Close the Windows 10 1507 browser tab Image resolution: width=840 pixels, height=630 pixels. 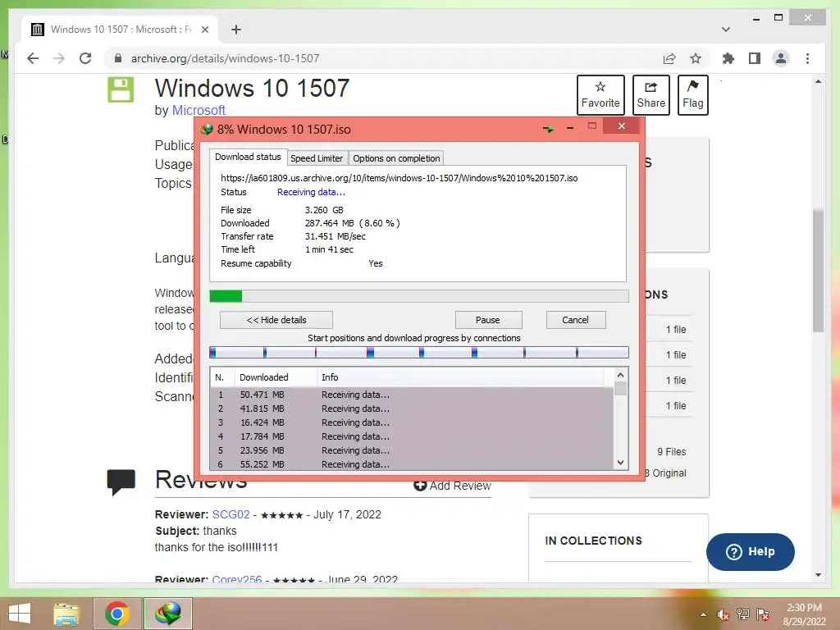(204, 30)
